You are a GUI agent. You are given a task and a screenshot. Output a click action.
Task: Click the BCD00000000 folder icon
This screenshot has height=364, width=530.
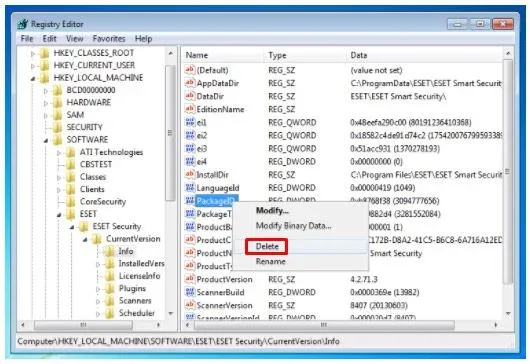point(57,90)
